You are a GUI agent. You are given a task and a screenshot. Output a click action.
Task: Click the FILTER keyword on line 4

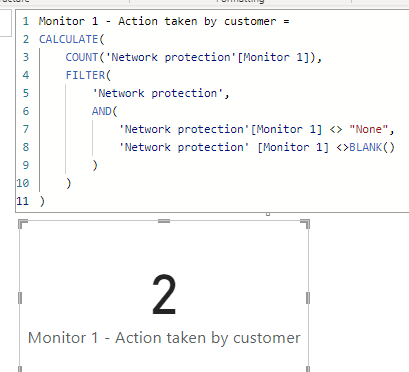[x=85, y=75]
